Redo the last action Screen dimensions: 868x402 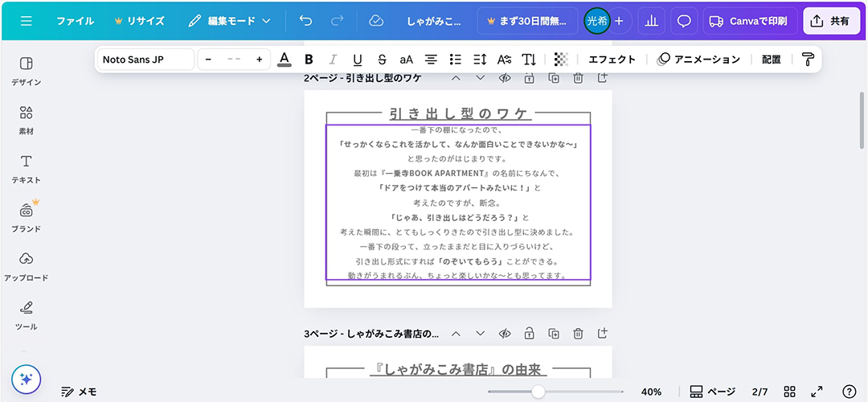pyautogui.click(x=337, y=21)
